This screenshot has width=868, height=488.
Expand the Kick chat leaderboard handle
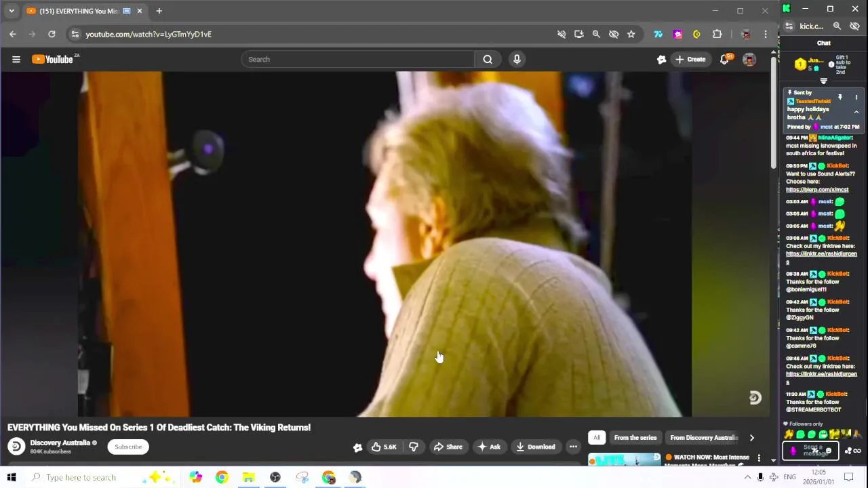tap(823, 81)
